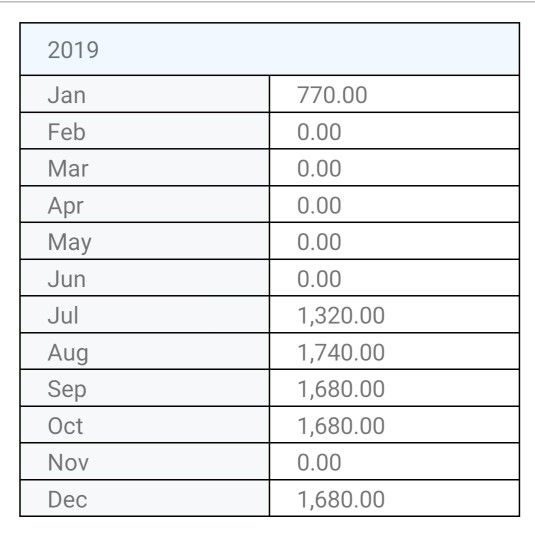Click the Oct month label
The width and height of the screenshot is (535, 535).
click(65, 426)
